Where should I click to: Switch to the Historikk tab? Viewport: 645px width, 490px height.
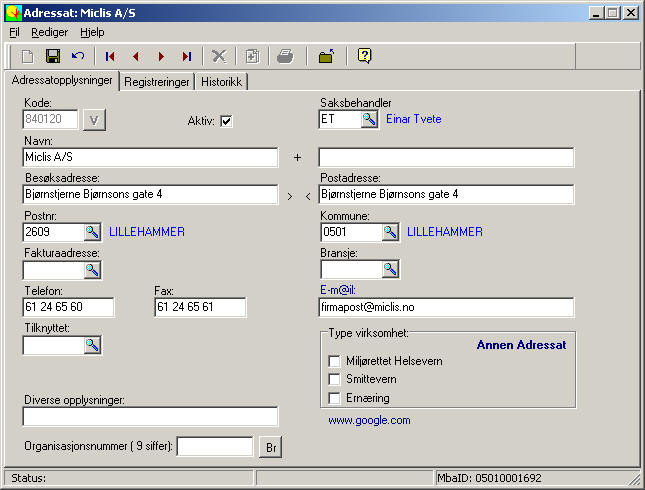[x=221, y=82]
